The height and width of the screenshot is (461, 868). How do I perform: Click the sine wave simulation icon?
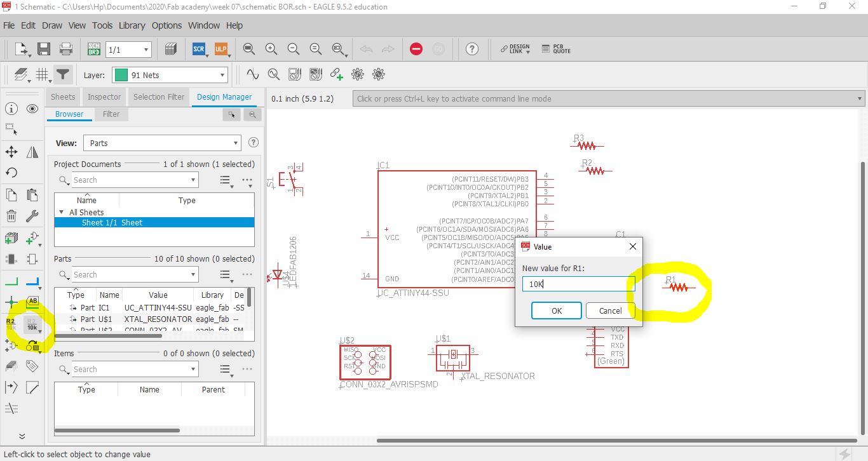coord(252,74)
